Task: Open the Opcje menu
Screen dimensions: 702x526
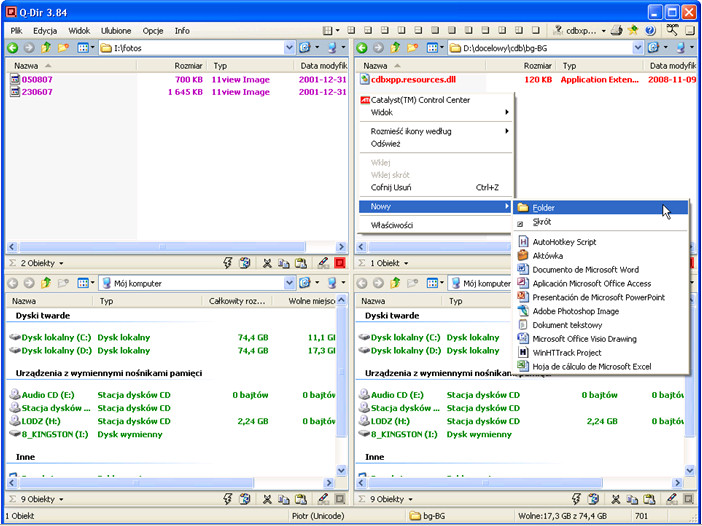Action: (153, 31)
